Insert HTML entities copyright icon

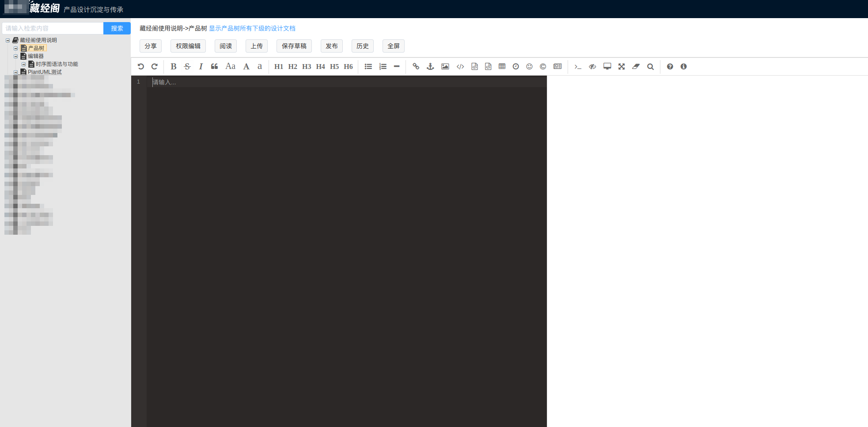[543, 66]
